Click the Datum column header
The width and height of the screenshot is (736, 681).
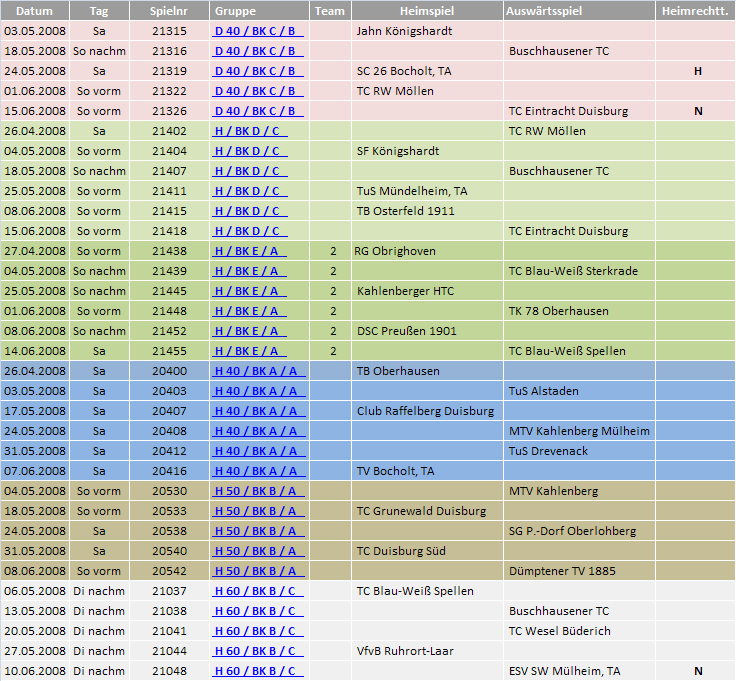(x=35, y=11)
